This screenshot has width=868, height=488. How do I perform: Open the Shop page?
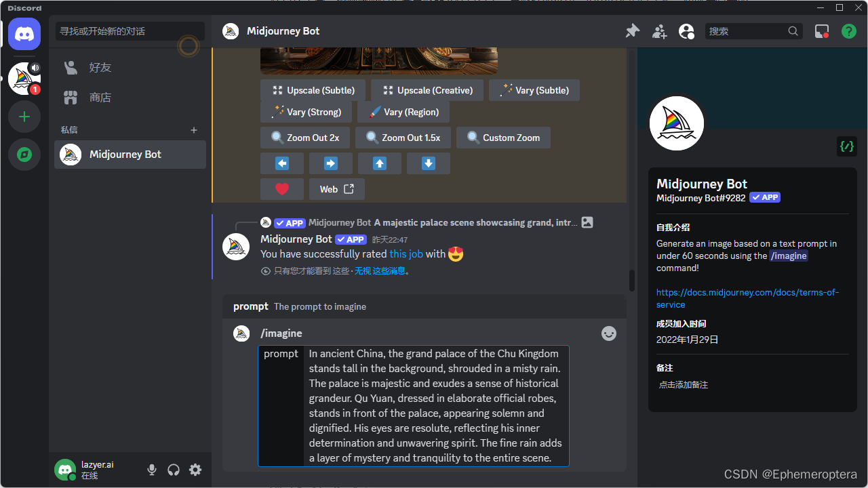coord(130,98)
